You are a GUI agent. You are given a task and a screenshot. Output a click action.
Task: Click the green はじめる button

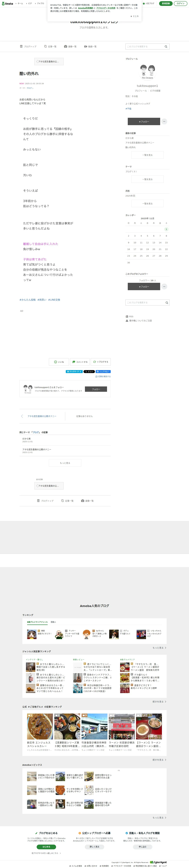(x=46, y=847)
